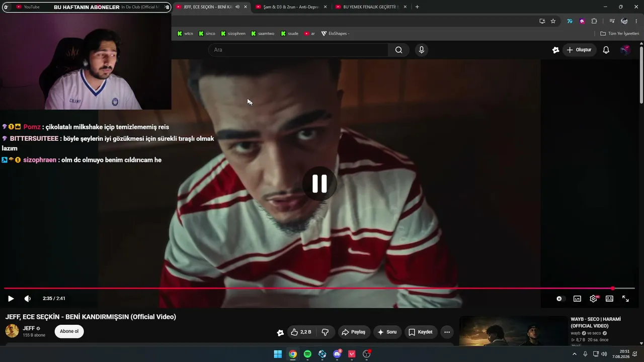The height and width of the screenshot is (362, 644).
Task: Switch to the Şam & D3 & 2run tab
Action: pyautogui.click(x=291, y=7)
